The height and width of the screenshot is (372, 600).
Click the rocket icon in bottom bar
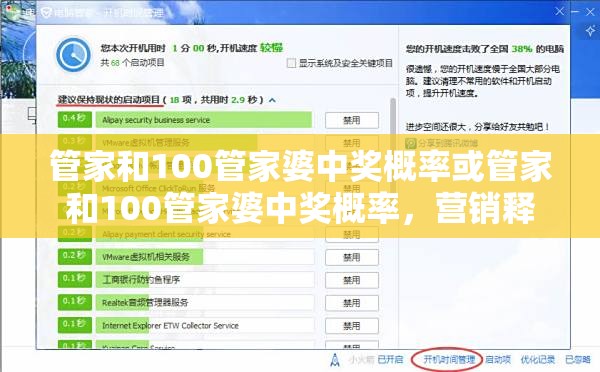point(335,360)
